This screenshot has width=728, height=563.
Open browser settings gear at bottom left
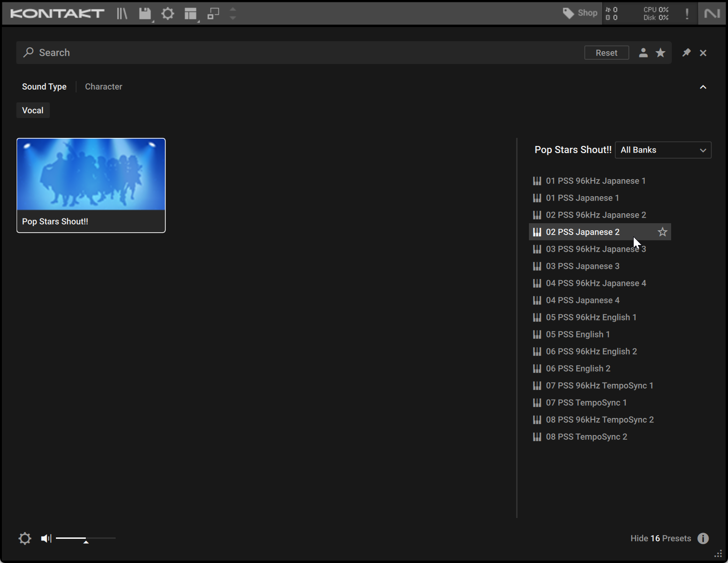(x=25, y=538)
